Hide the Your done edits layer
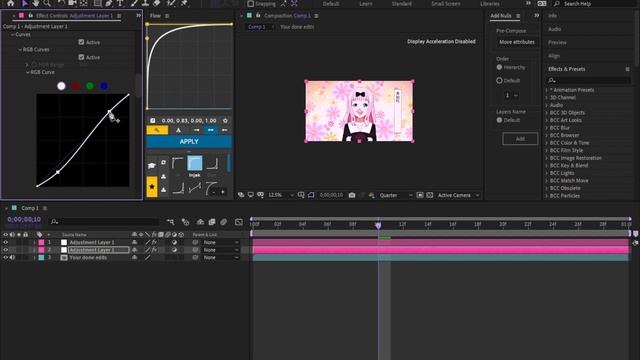This screenshot has width=640, height=360. pyautogui.click(x=6, y=258)
